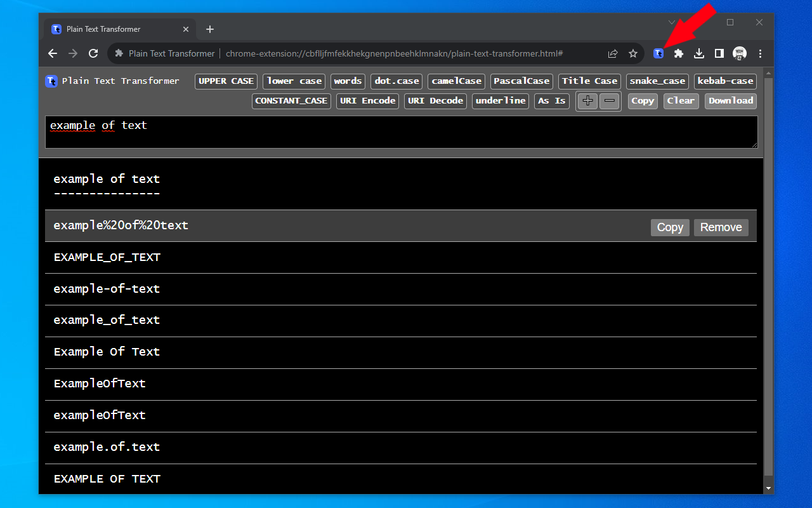The height and width of the screenshot is (508, 812).
Task: Click the browser forward arrow
Action: pos(73,53)
